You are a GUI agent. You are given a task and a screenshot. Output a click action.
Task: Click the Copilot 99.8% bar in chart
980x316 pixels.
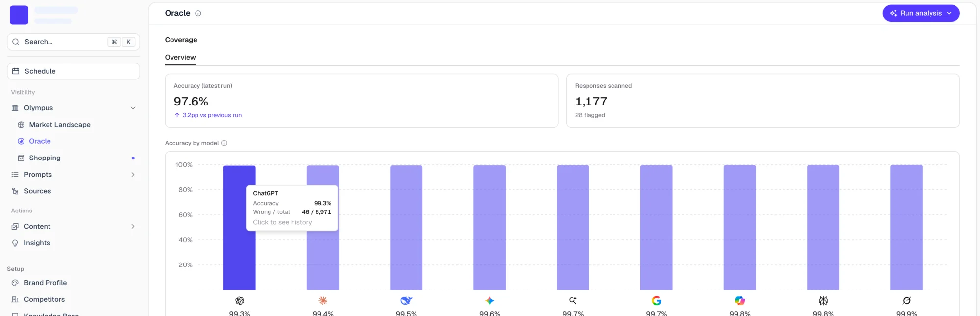(740, 227)
